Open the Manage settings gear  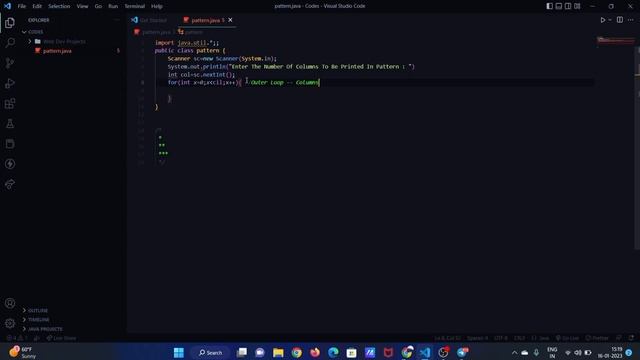coord(10,323)
